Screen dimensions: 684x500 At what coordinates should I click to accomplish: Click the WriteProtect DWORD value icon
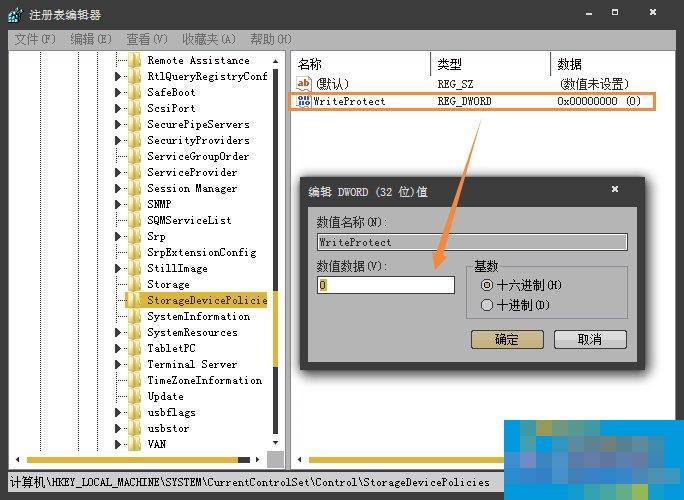[x=304, y=101]
